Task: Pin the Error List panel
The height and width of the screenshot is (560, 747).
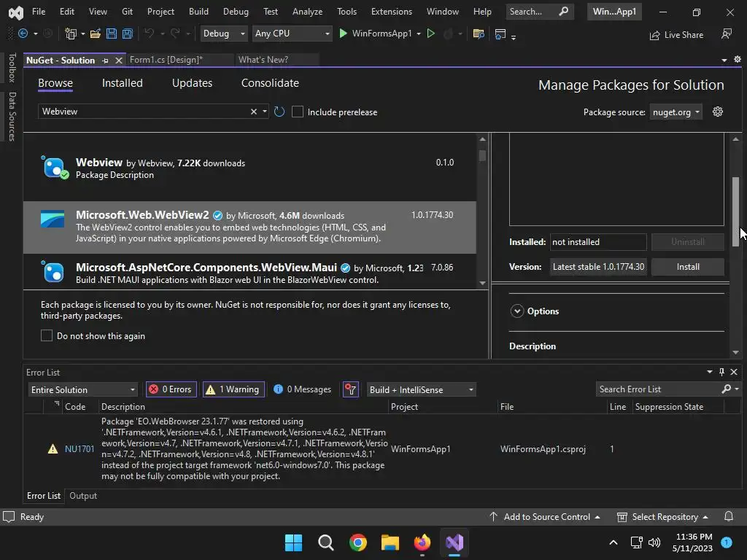Action: (721, 372)
